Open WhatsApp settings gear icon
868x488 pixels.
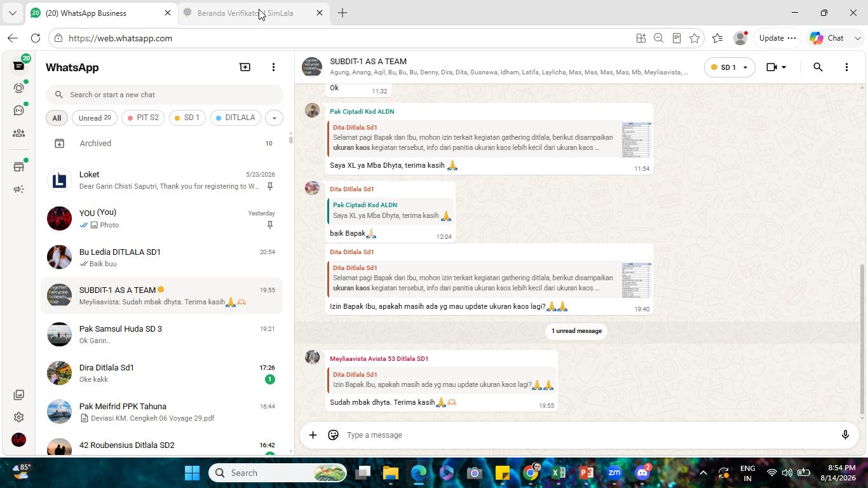pyautogui.click(x=18, y=417)
